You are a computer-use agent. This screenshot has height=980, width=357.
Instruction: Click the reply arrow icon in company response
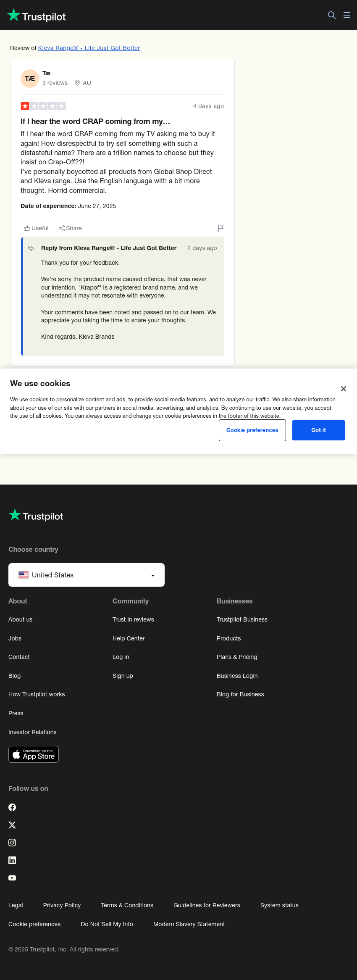tap(31, 248)
